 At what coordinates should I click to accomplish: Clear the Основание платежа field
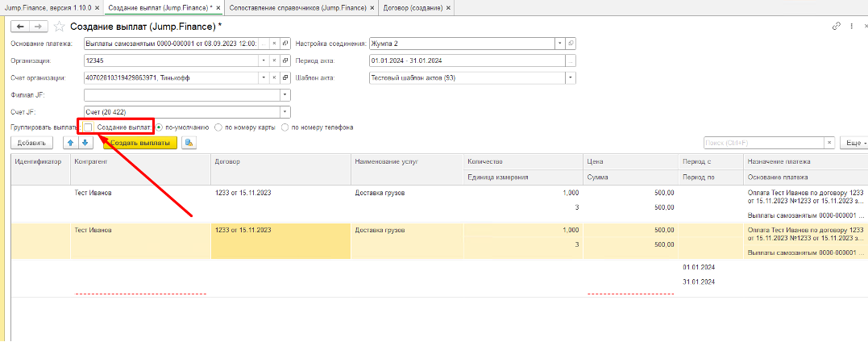[274, 44]
